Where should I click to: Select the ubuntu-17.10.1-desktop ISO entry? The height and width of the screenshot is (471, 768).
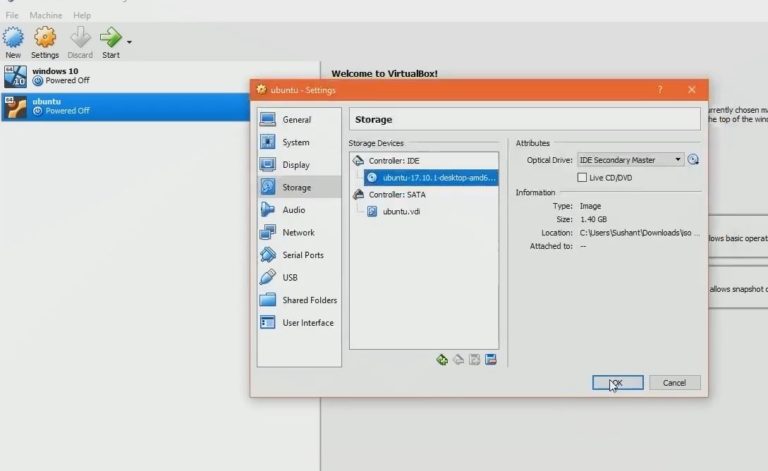coord(431,178)
